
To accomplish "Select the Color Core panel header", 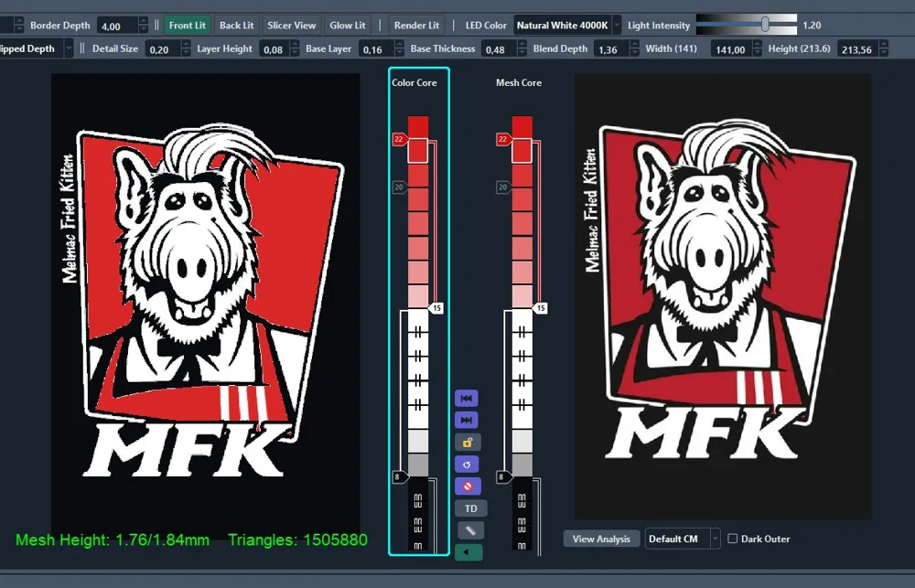I will click(414, 82).
